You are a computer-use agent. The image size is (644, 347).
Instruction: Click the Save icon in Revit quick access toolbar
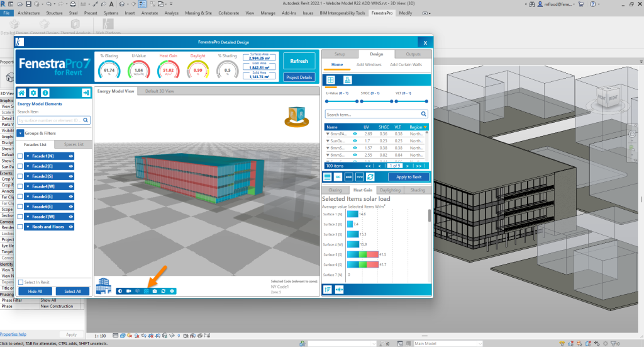pos(28,4)
